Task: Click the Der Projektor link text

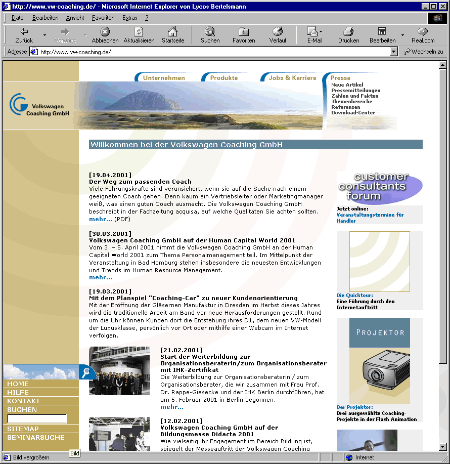Action: [355, 407]
